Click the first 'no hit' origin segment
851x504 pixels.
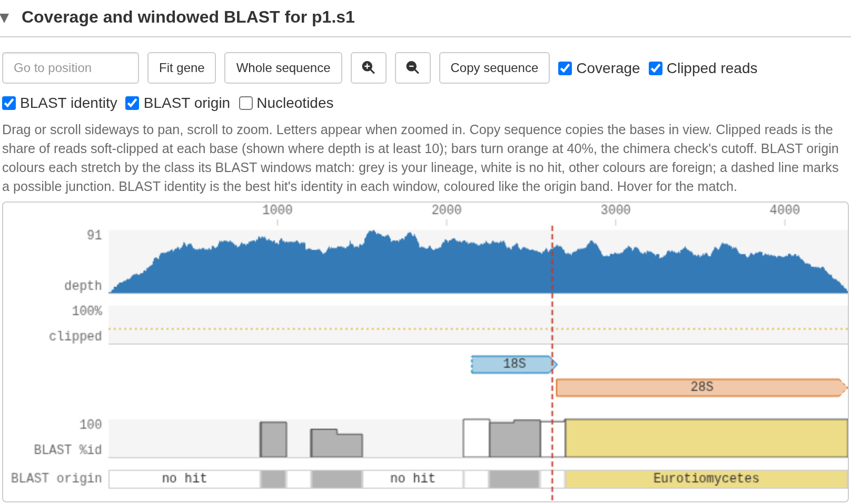(x=184, y=479)
